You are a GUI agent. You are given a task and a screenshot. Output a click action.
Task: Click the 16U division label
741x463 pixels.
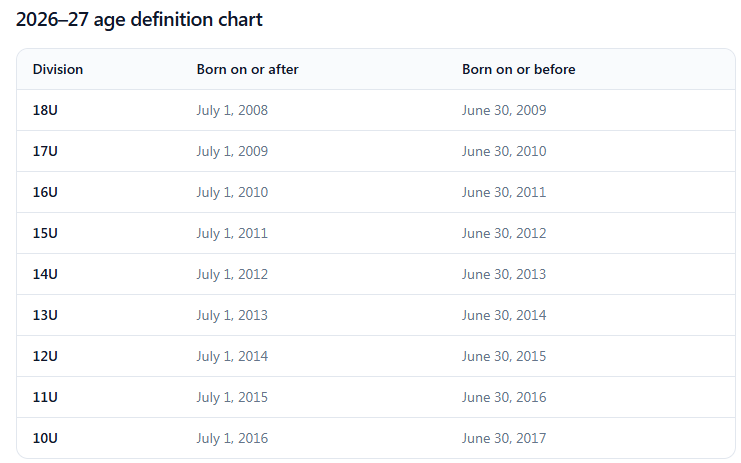(45, 192)
